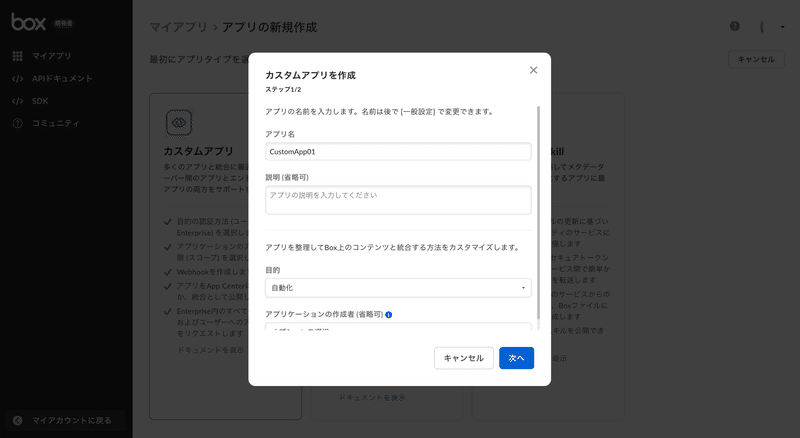The image size is (800, 438).
Task: Click the help icon in top bar
Action: [x=735, y=26]
